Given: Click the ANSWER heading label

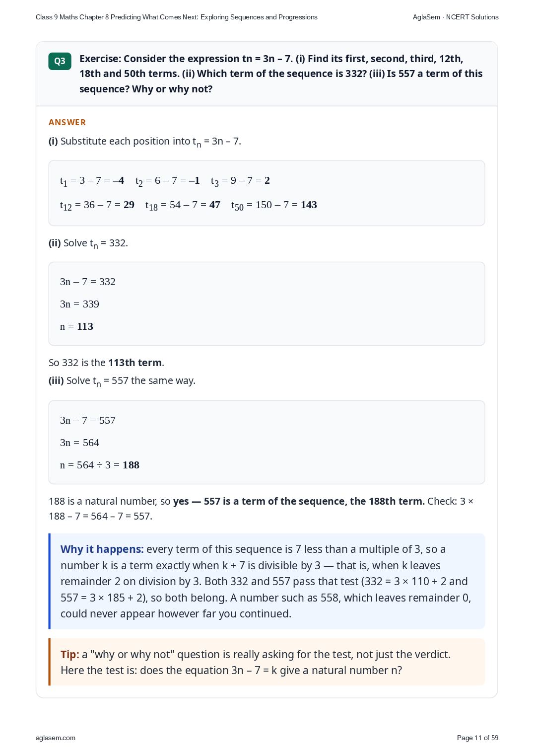Looking at the screenshot, I should [67, 122].
